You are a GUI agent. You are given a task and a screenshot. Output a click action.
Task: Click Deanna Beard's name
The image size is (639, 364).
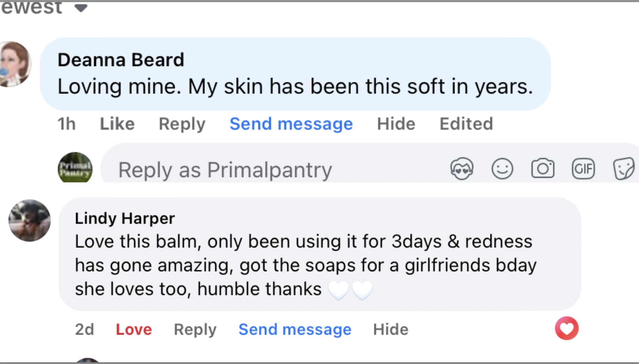point(121,59)
